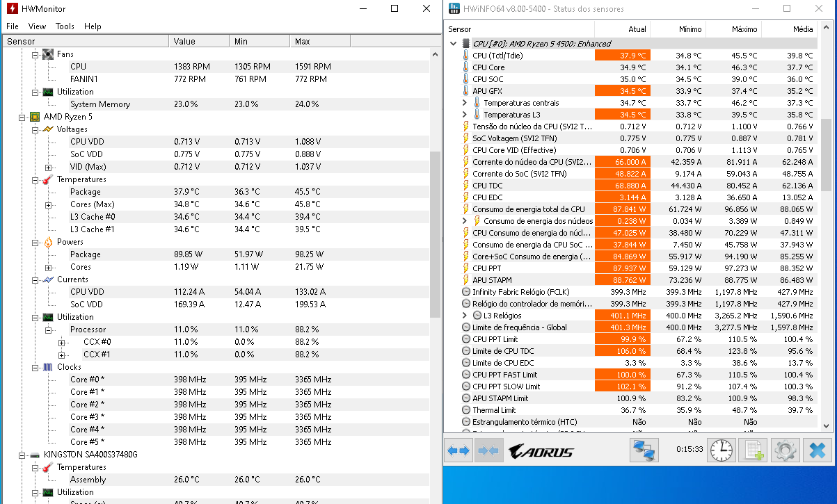Collapse the CPU [#0] AMD Ryzen 5 4500 group

click(454, 44)
